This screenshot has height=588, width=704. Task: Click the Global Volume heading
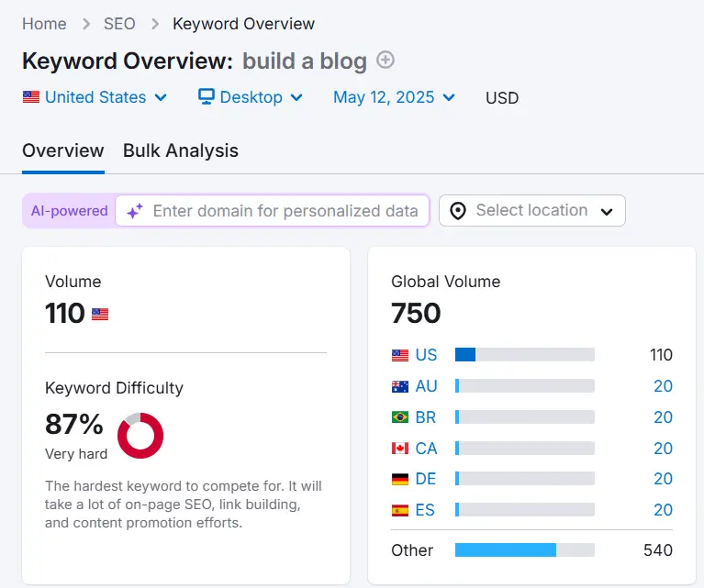445,282
